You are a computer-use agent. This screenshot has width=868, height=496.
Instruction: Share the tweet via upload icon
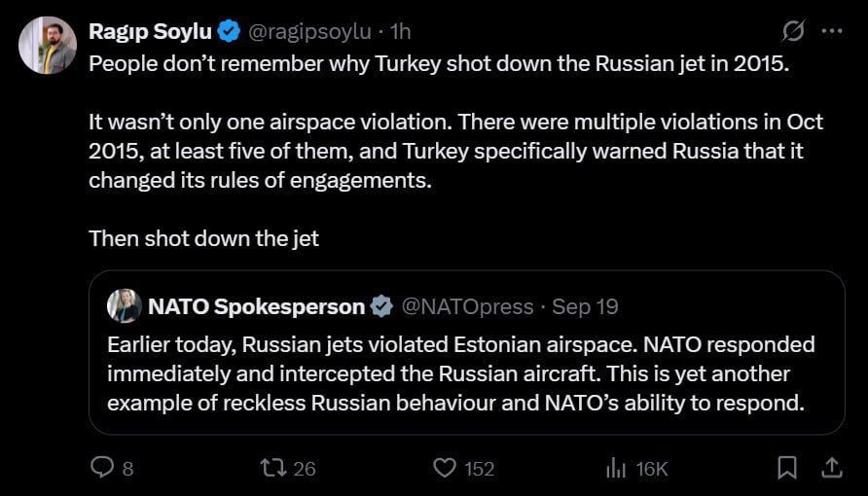click(832, 468)
